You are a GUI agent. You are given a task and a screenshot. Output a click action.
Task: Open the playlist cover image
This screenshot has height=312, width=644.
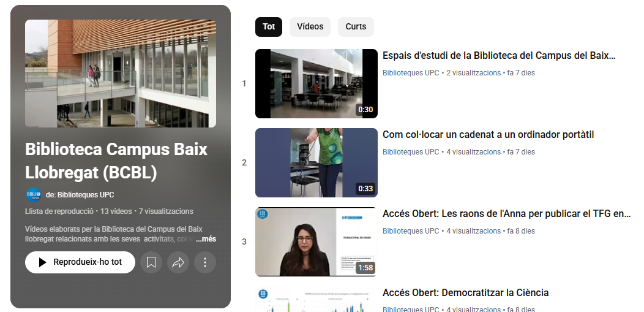[x=121, y=74]
